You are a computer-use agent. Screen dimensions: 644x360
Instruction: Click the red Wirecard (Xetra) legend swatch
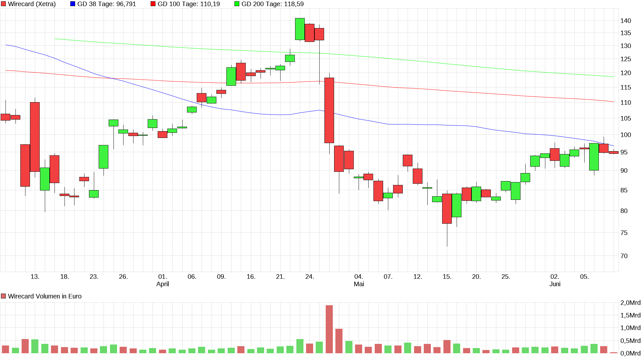[x=4, y=4]
